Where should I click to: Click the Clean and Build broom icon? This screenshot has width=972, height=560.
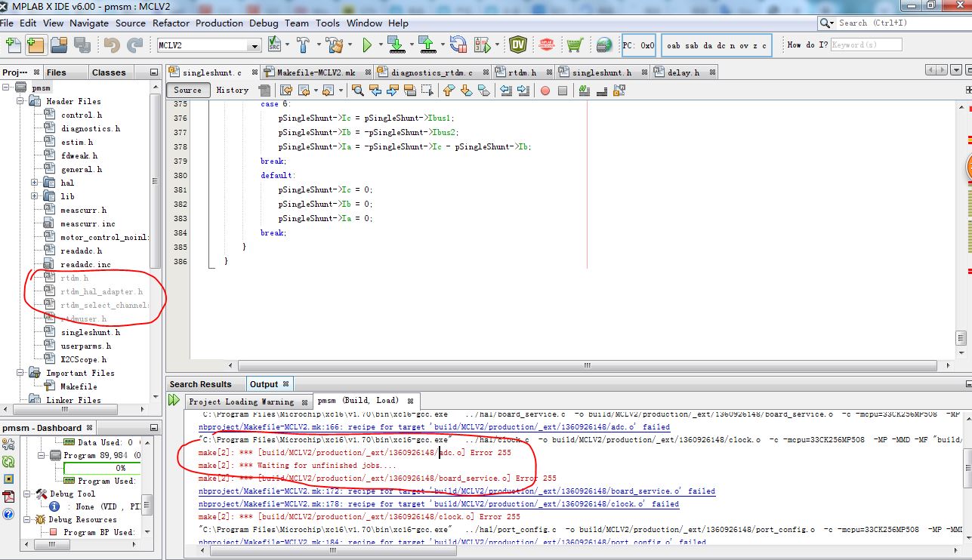pos(334,45)
